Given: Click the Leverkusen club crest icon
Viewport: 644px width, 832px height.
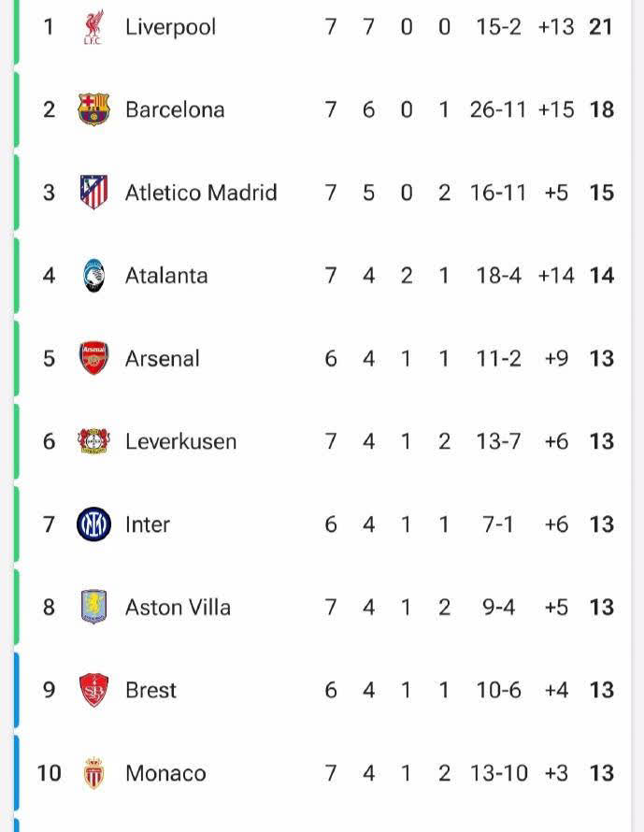Looking at the screenshot, I should tap(93, 441).
